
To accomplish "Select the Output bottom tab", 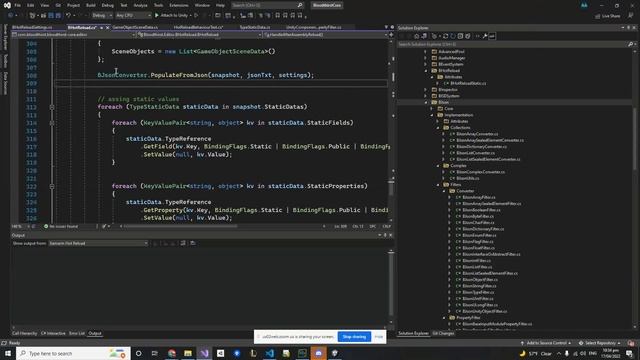I will click(x=95, y=333).
